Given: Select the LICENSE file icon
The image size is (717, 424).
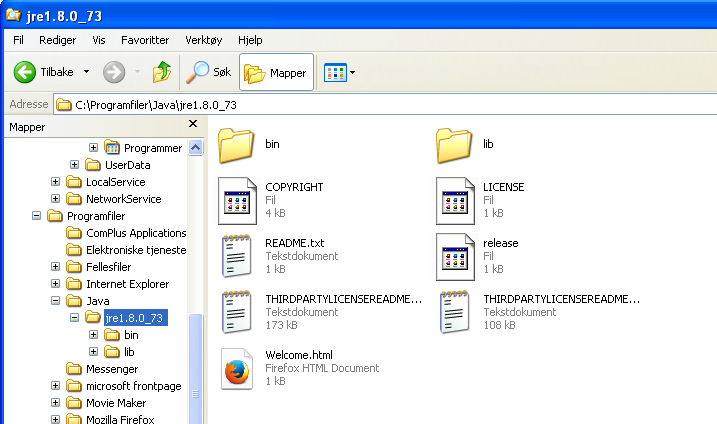Looking at the screenshot, I should click(x=455, y=201).
